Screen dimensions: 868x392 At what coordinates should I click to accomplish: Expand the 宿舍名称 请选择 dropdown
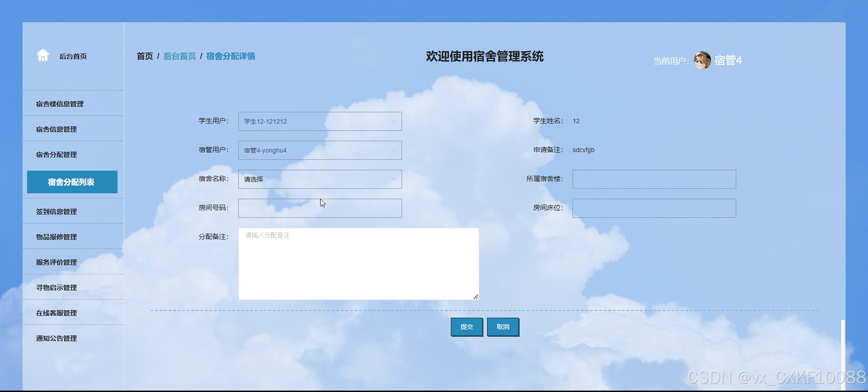tap(320, 179)
